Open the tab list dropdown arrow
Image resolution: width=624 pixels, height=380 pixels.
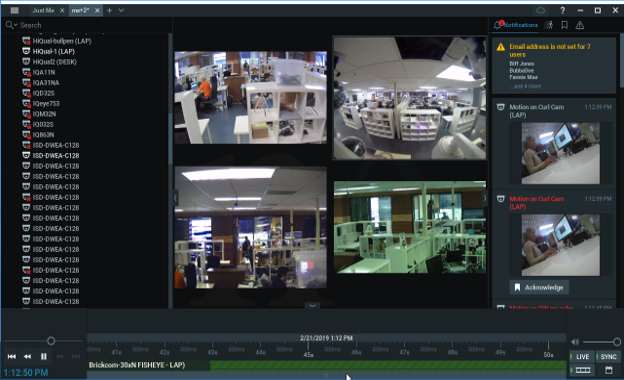point(121,10)
